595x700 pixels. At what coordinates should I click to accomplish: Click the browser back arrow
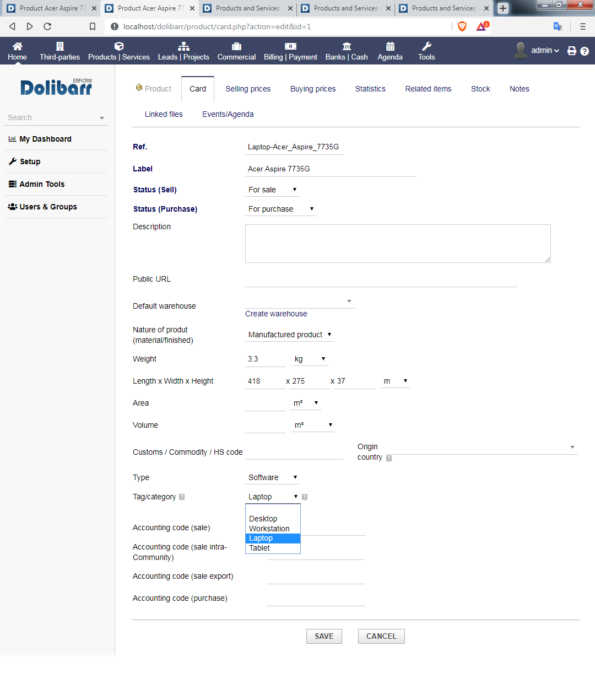12,26
